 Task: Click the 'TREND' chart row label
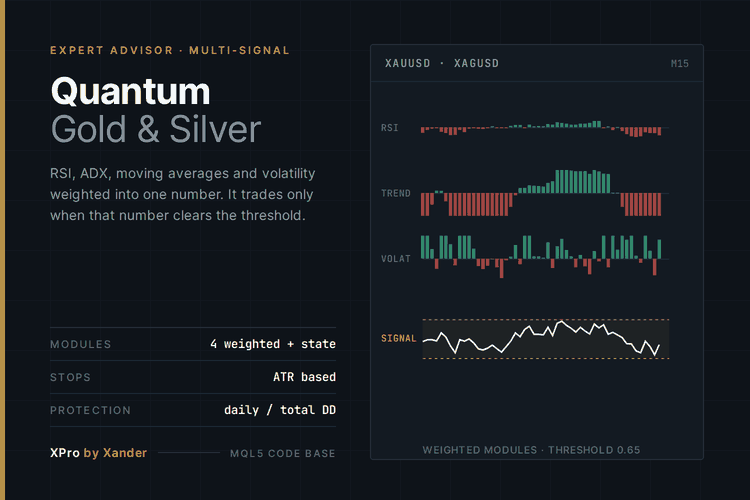[396, 193]
